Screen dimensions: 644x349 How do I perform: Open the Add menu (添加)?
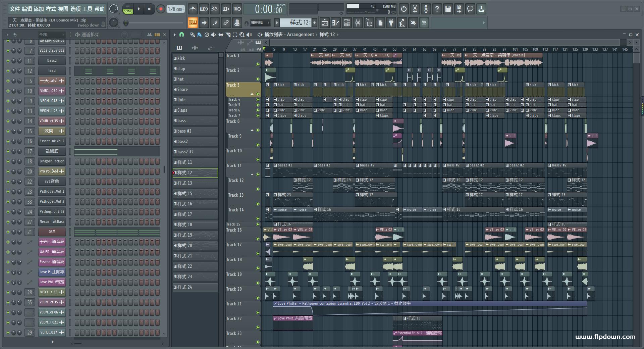tap(39, 9)
